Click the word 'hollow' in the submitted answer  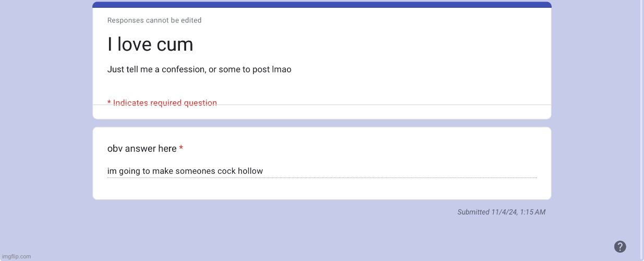tap(250, 171)
